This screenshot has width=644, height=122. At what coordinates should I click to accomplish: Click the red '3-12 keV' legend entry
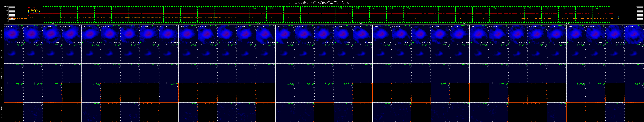(x=32, y=8)
